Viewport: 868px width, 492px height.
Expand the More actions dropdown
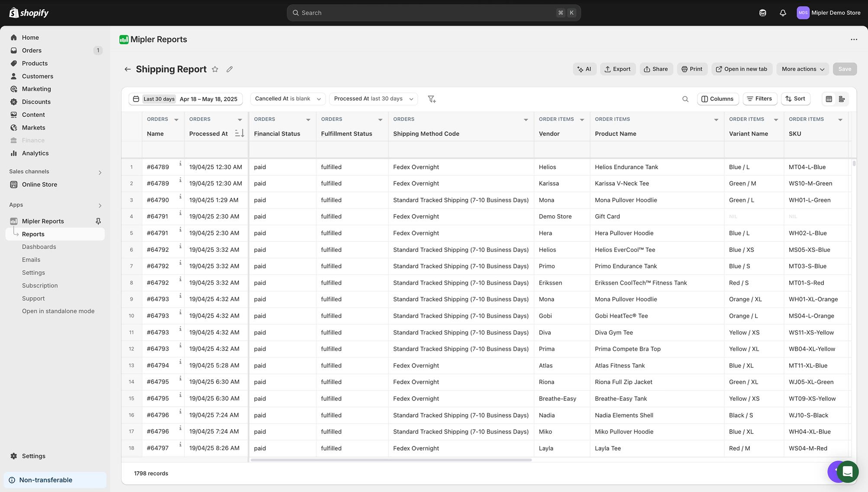(803, 69)
